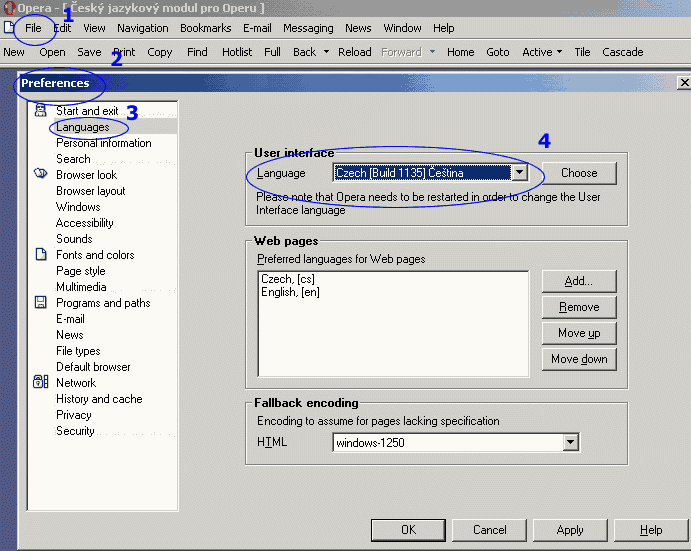
Task: Click the Start and exit category icon
Action: click(40, 110)
